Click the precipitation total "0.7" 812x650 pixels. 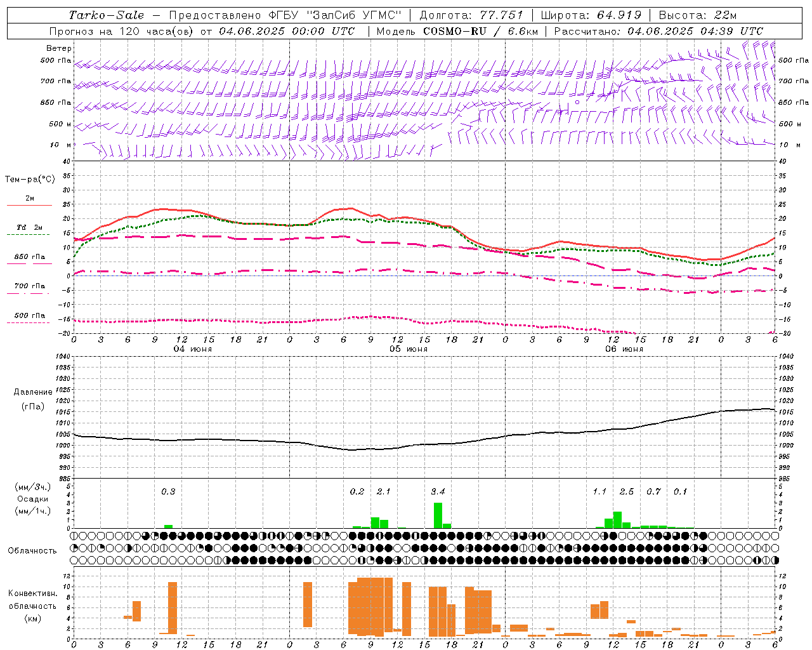pos(653,492)
